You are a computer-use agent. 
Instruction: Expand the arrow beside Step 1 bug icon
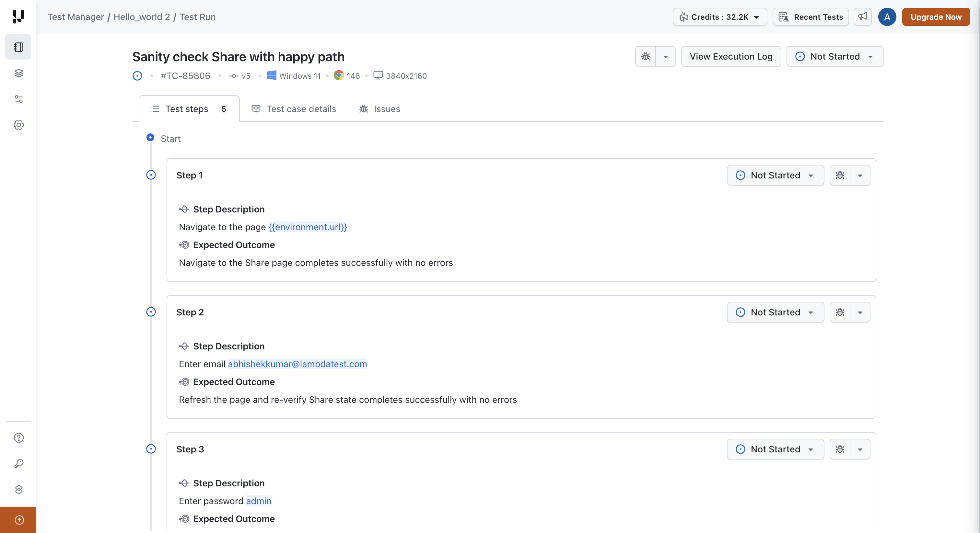(860, 175)
